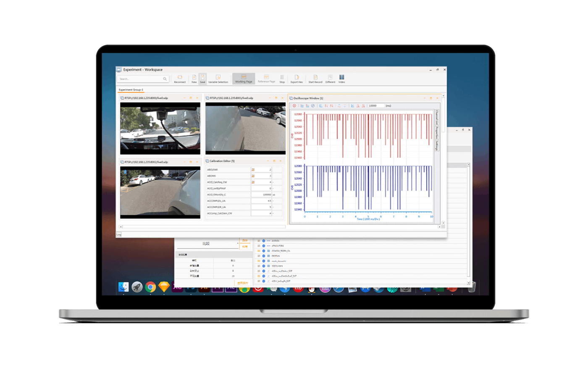Click the Save icon in toolbar

[x=202, y=78]
